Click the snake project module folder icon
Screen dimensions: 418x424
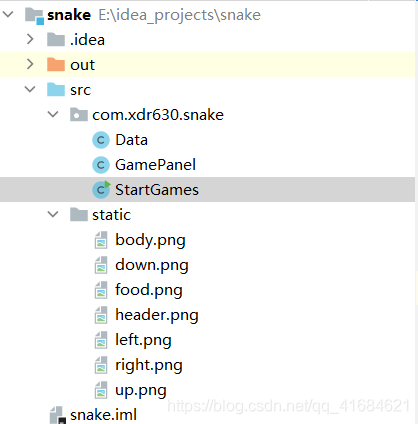(34, 15)
